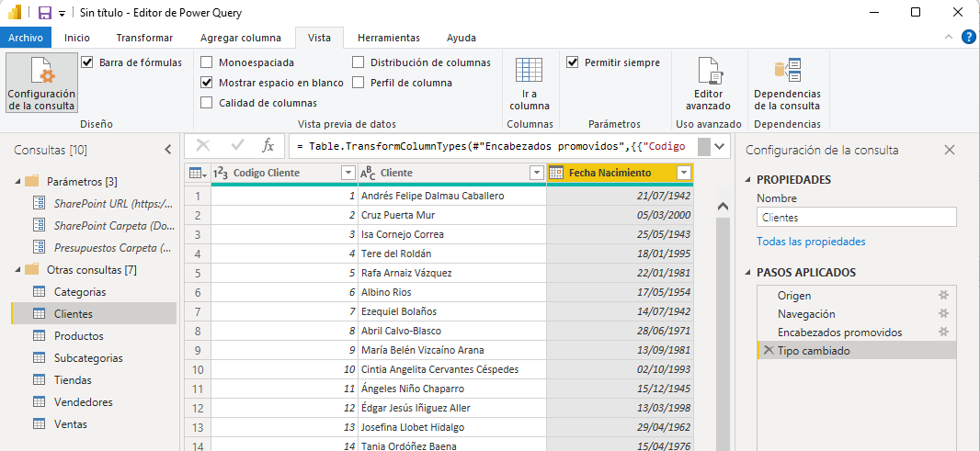
Task: Select the Categorias query
Action: click(80, 292)
